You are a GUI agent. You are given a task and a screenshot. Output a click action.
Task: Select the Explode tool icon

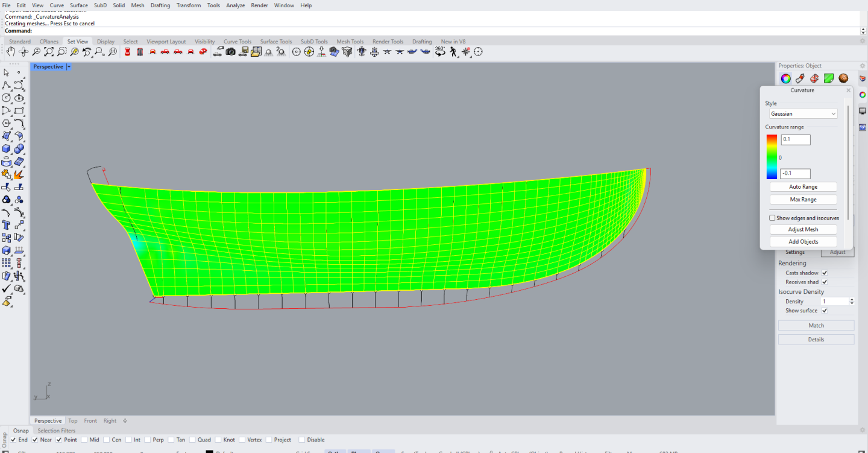click(x=19, y=174)
